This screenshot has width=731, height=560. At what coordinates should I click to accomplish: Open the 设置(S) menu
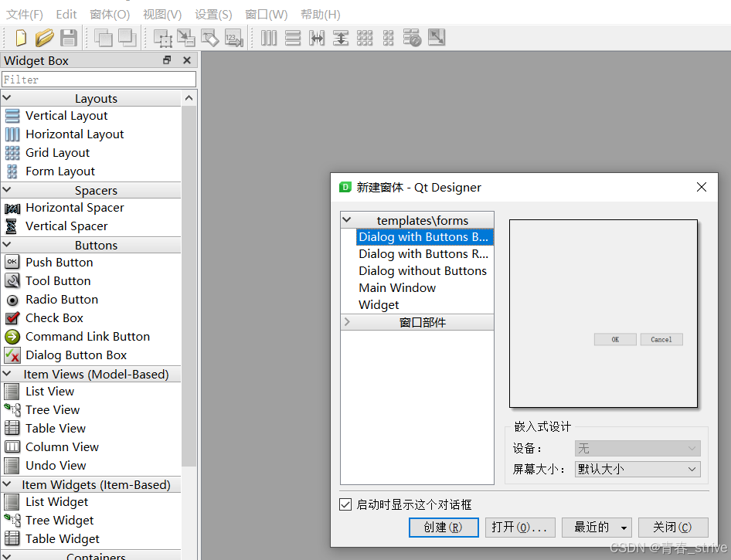tap(213, 15)
